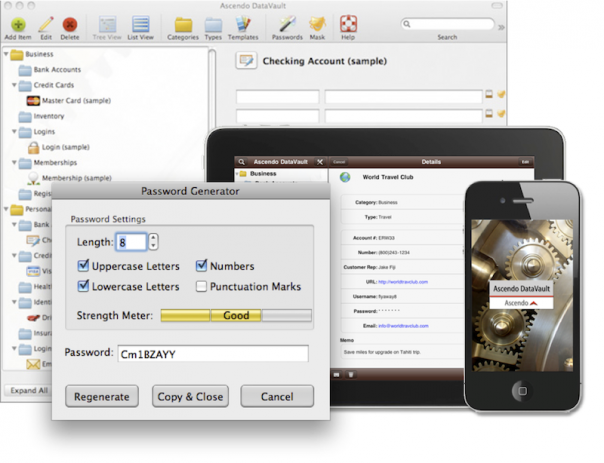604x463 pixels.
Task: Click the mask icon beside first field
Action: point(501,94)
